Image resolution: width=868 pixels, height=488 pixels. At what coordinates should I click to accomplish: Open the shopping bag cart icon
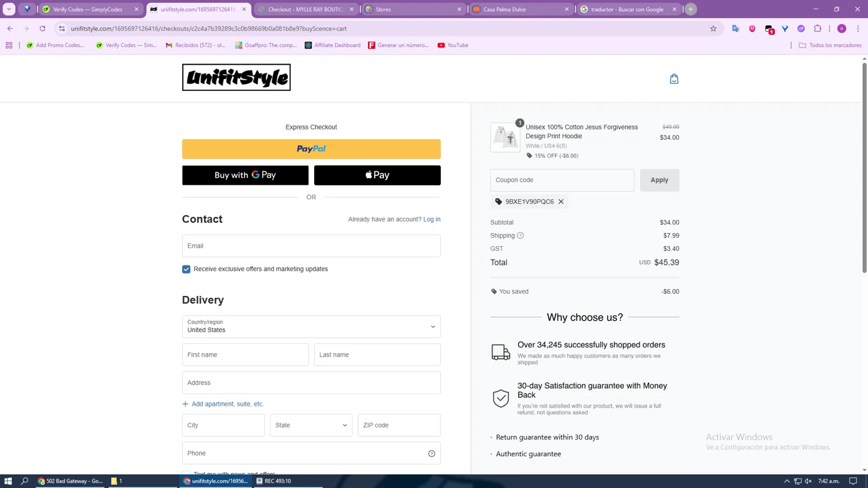click(674, 79)
